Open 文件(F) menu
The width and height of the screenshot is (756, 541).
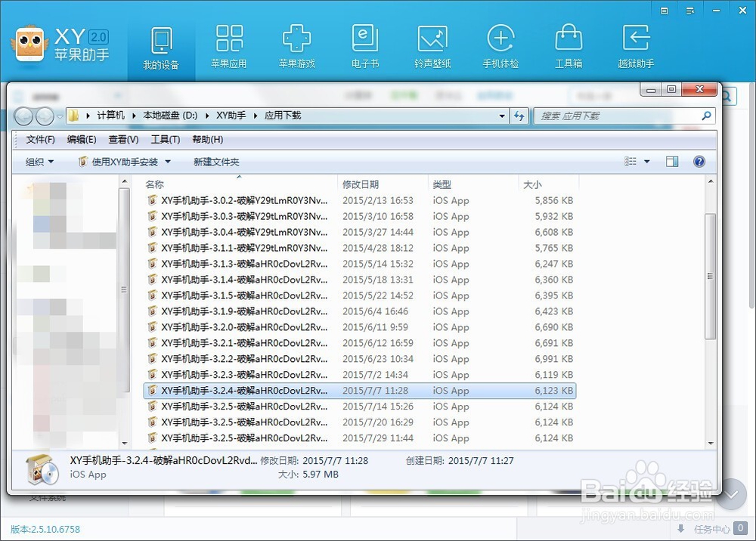(41, 139)
